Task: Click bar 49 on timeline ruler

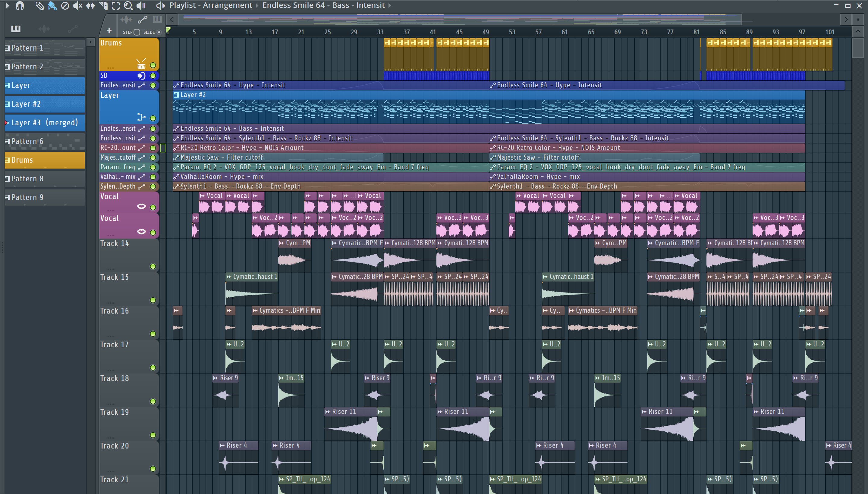Action: 486,32
